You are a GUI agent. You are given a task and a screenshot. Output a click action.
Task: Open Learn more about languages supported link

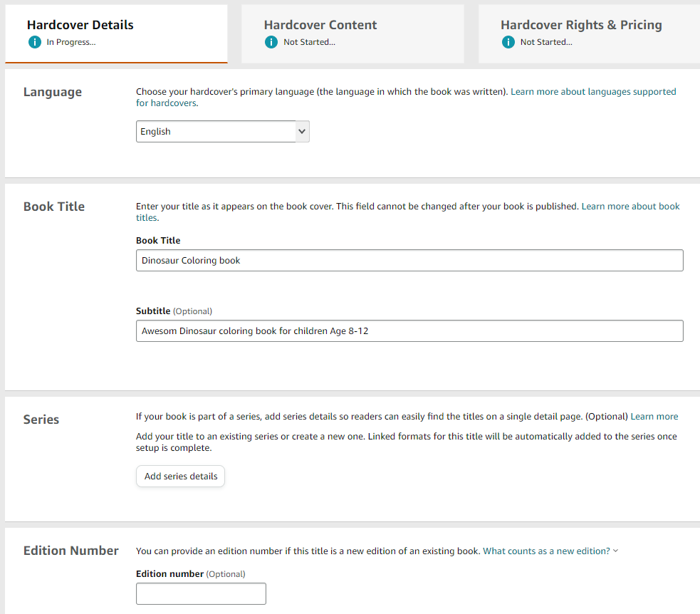(593, 92)
